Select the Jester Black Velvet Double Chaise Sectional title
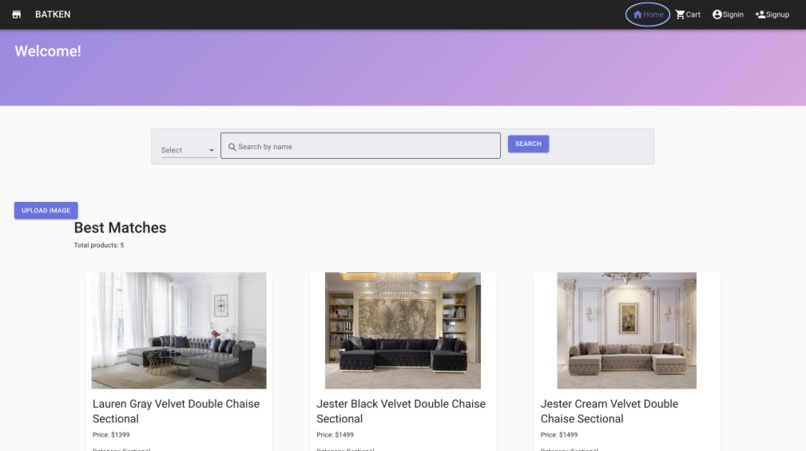 pyautogui.click(x=401, y=411)
